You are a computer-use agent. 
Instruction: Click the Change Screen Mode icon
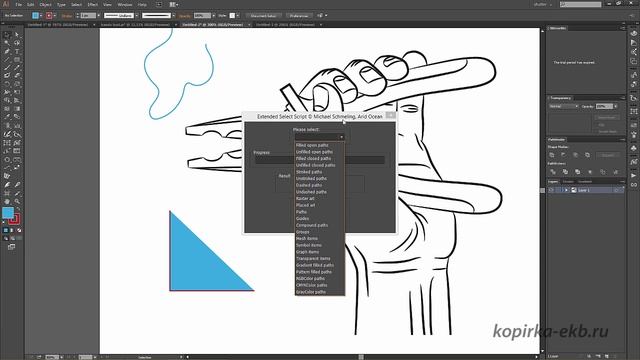point(11,247)
